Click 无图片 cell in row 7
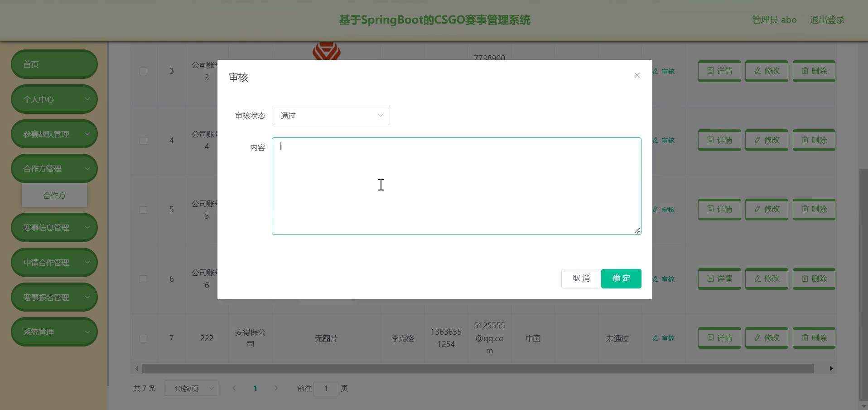 326,338
